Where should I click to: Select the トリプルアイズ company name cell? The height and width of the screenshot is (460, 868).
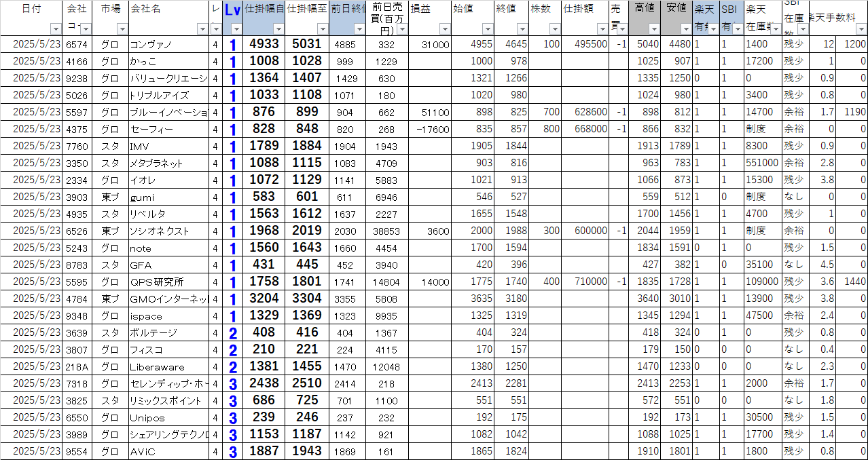168,95
